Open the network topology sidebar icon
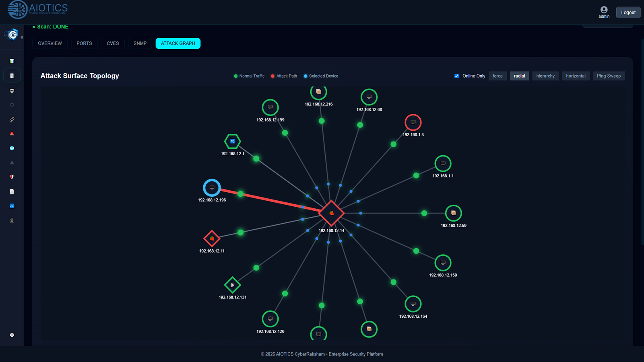Viewport: 644px width, 362px height. 12,162
